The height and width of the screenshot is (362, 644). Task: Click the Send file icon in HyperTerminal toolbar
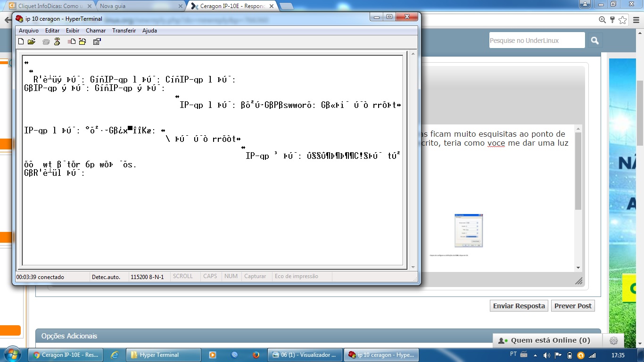[x=72, y=41]
